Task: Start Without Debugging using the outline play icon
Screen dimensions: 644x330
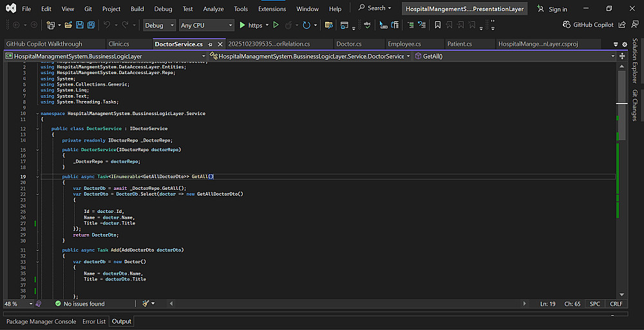Action: [276, 25]
